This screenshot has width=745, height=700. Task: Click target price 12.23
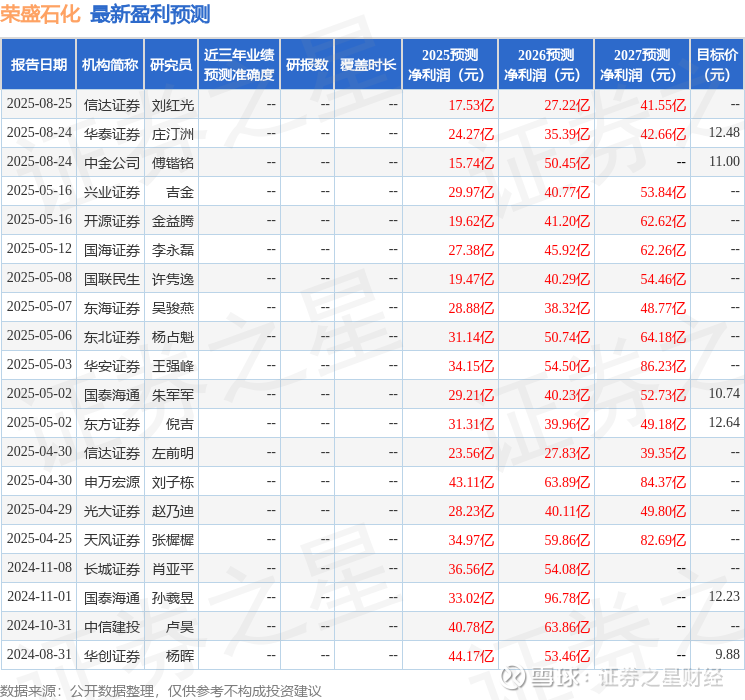click(724, 596)
